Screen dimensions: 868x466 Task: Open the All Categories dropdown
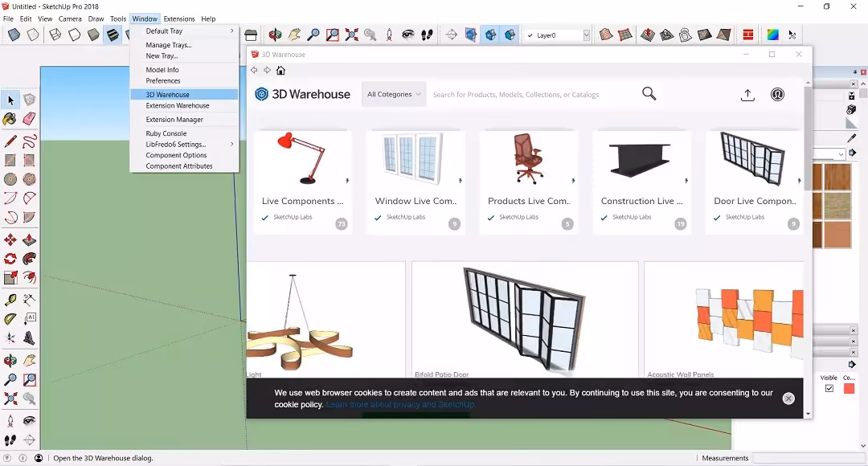tap(394, 94)
